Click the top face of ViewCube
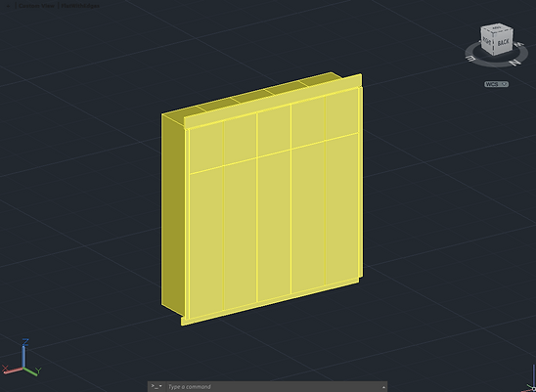This screenshot has height=392, width=536. click(497, 27)
